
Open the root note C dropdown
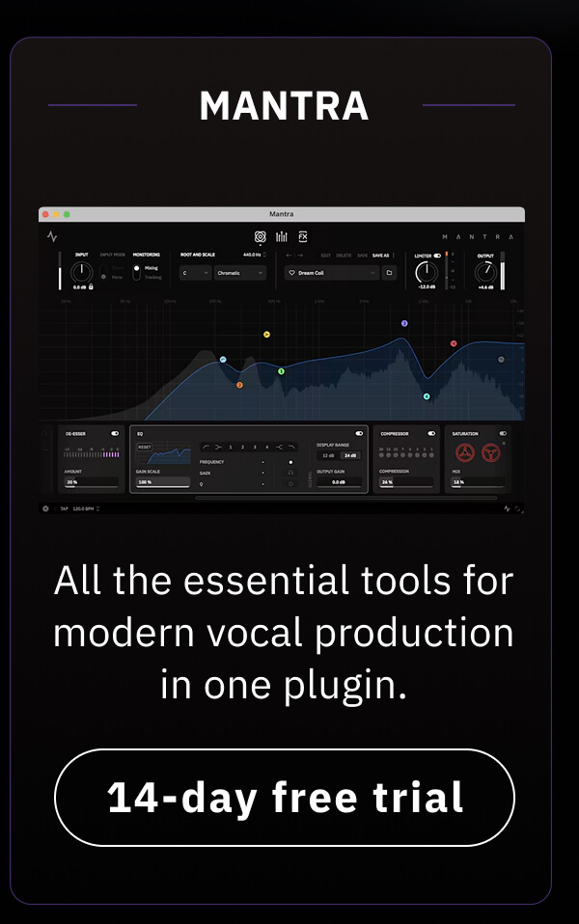195,273
